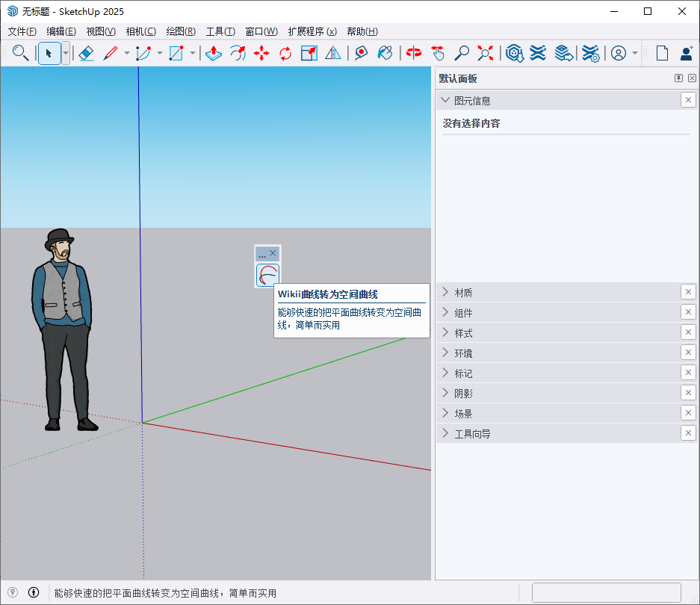Activate the Rotate tool
The height and width of the screenshot is (605, 700).
click(x=284, y=53)
